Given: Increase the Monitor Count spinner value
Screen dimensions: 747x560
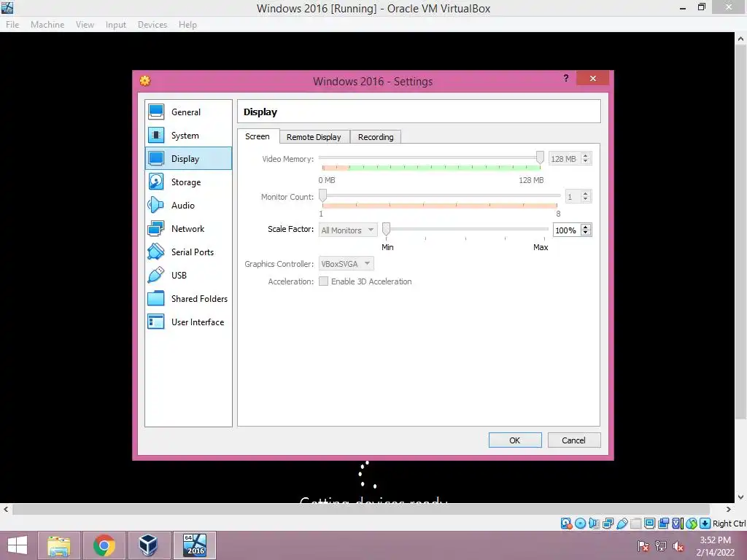Looking at the screenshot, I should point(586,193).
